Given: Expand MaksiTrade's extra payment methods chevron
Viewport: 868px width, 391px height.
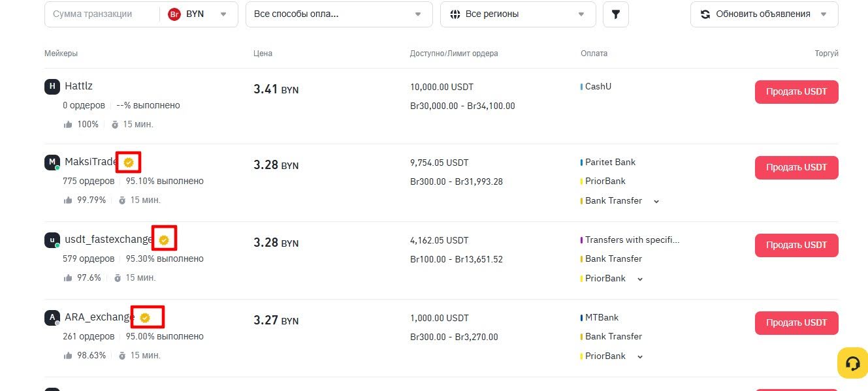Looking at the screenshot, I should (656, 201).
